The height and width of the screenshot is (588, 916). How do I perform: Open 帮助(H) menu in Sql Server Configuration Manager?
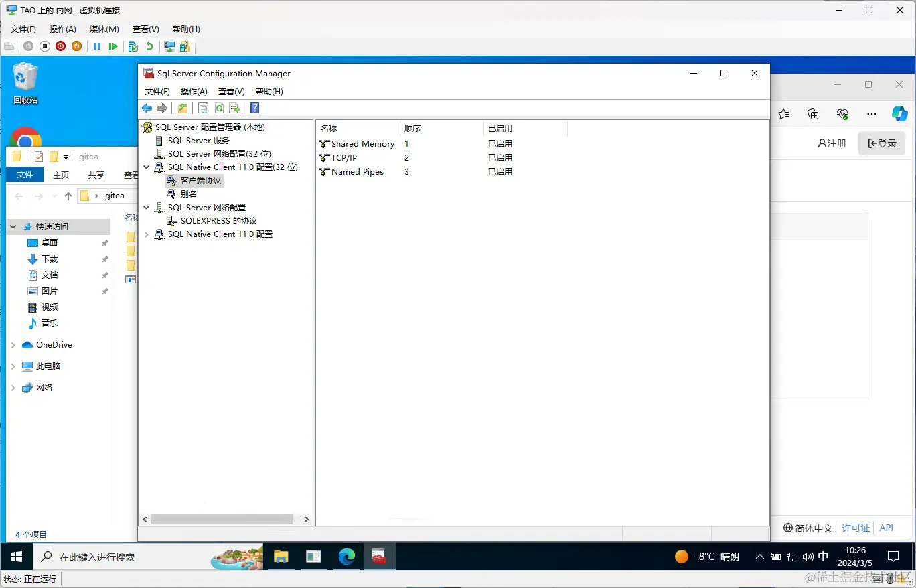click(x=269, y=92)
